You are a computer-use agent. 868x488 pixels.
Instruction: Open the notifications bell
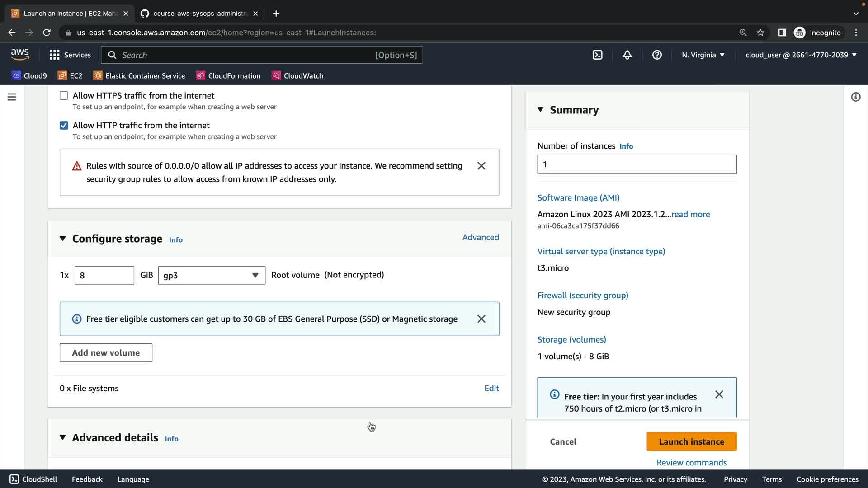[627, 55]
